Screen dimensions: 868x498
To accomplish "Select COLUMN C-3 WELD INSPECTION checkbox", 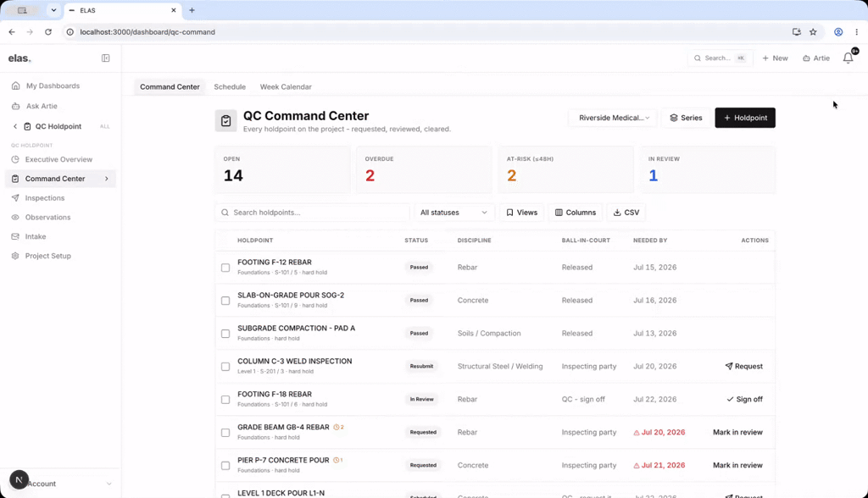I will pyautogui.click(x=225, y=367).
